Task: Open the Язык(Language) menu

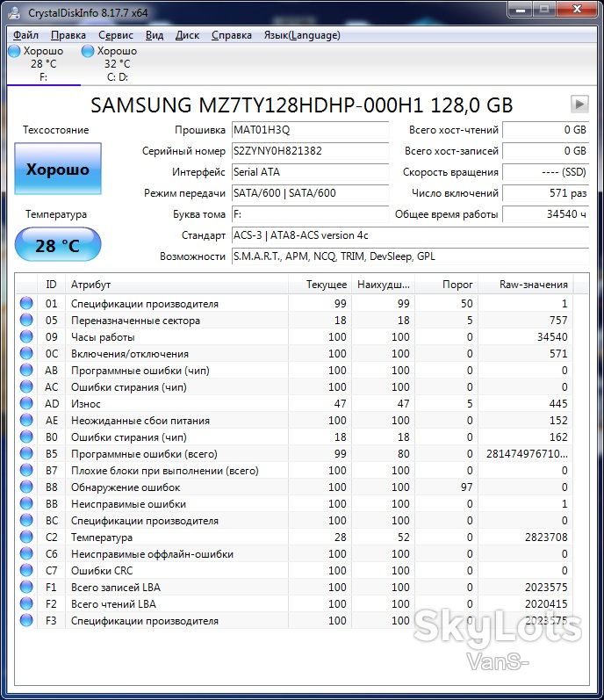Action: coord(302,35)
